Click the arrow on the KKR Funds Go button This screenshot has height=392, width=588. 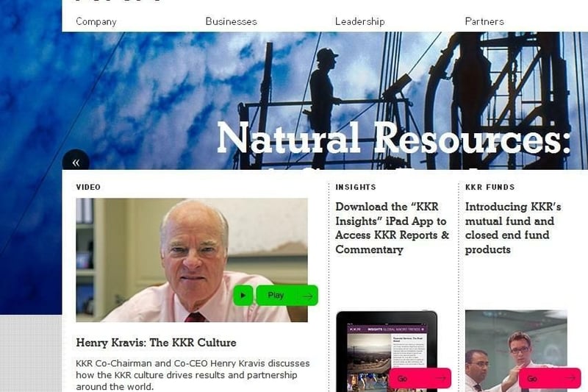pos(570,379)
